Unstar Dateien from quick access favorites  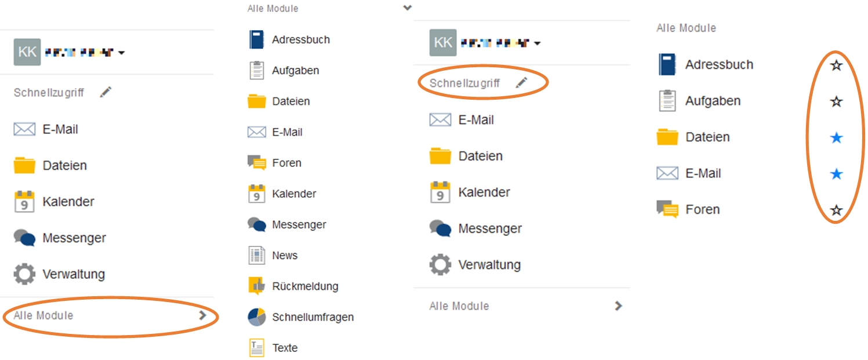tap(836, 137)
